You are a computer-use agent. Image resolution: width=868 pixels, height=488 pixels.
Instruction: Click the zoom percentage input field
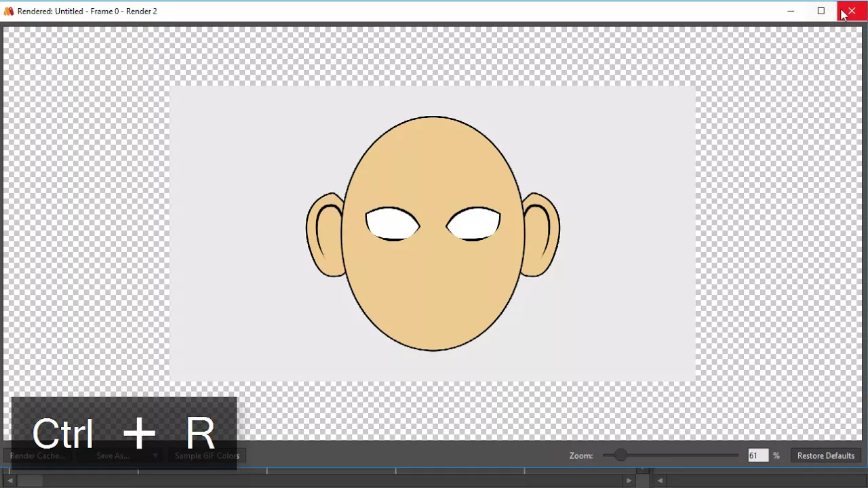[x=758, y=455]
